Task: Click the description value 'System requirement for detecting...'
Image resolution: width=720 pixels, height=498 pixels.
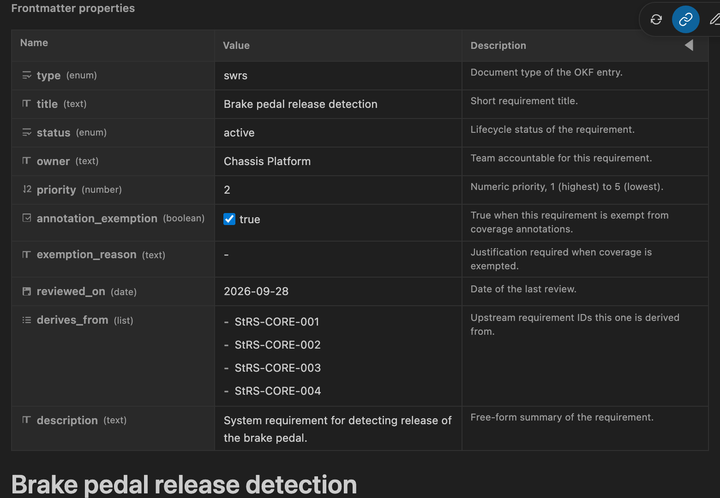Action: point(338,429)
